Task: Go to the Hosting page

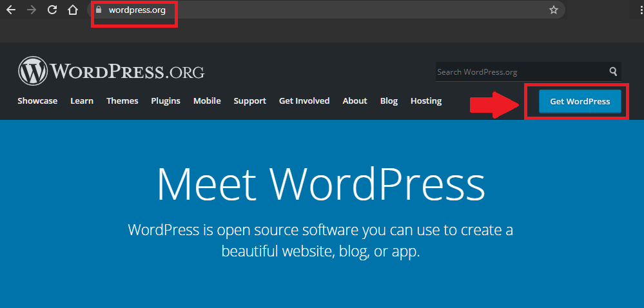Action: (x=426, y=101)
